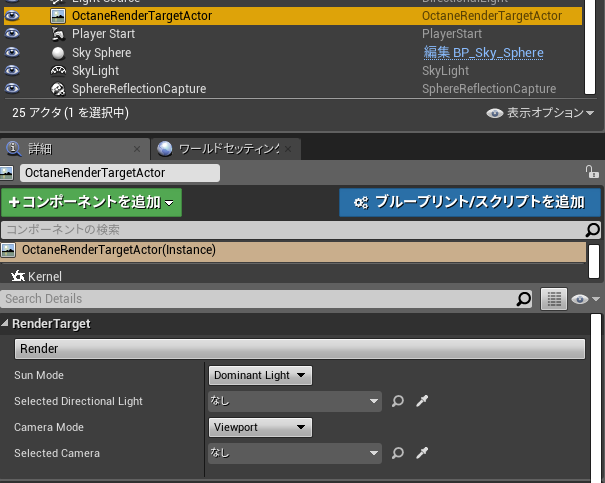Screen dimensions: 605x483
Task: Open 編集 BP_Sky_Sphere blueprint link
Action: click(483, 52)
